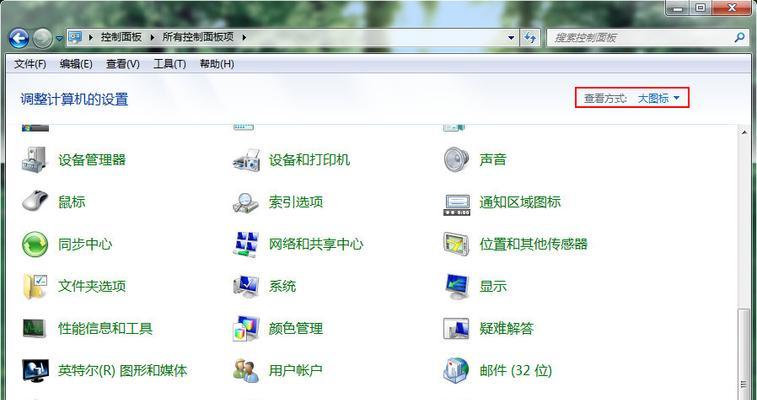This screenshot has height=400, width=757.
Task: Click the blue Back arrow button
Action: [19, 38]
